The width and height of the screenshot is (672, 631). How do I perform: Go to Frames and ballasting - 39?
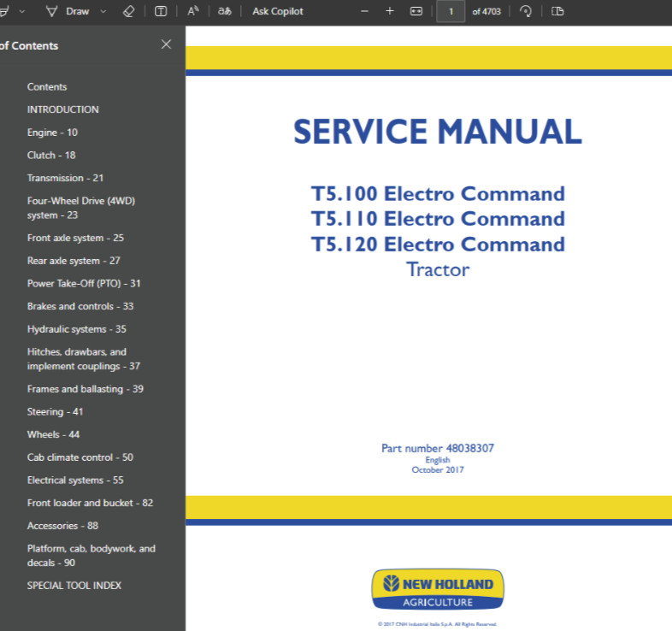[85, 389]
